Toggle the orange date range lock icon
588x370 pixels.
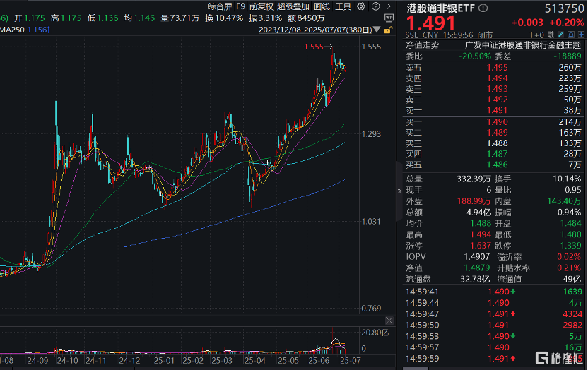[x=388, y=30]
